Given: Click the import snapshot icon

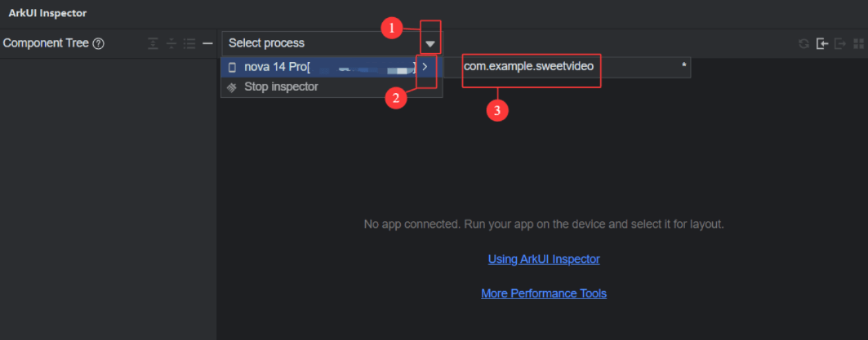Looking at the screenshot, I should (x=822, y=44).
